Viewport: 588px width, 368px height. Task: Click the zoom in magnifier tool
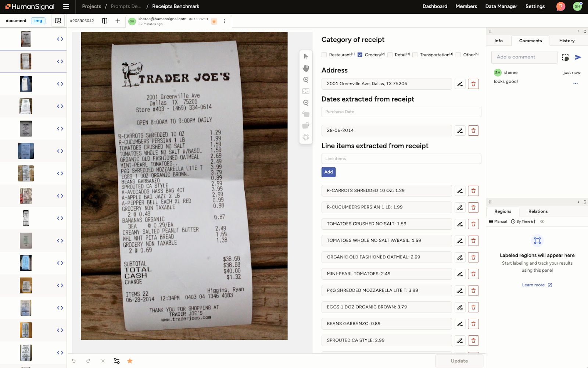click(306, 80)
